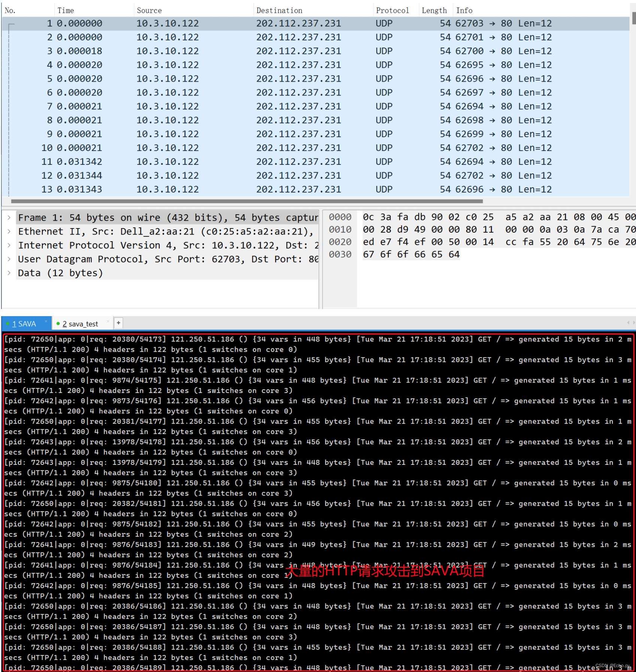Select packet 5 with source port 62696
Screen dimensions: 636x672
(315, 79)
